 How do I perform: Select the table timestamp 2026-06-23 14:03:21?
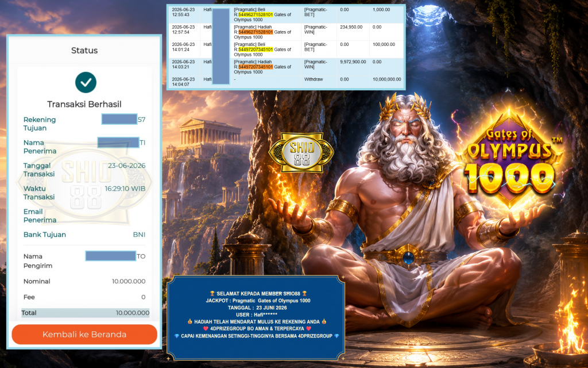pos(183,64)
